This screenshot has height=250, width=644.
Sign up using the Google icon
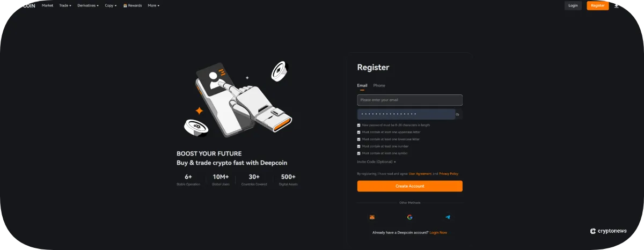(409, 217)
